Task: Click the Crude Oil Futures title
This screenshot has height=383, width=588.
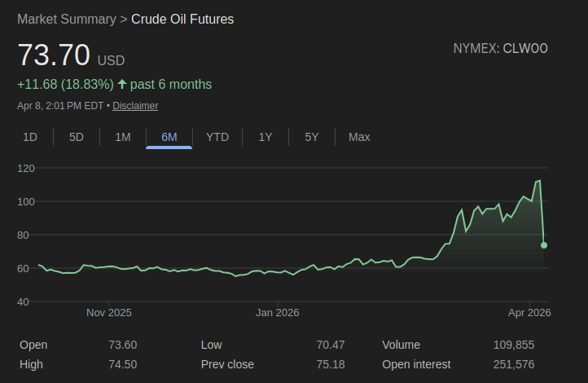Action: pyautogui.click(x=182, y=19)
